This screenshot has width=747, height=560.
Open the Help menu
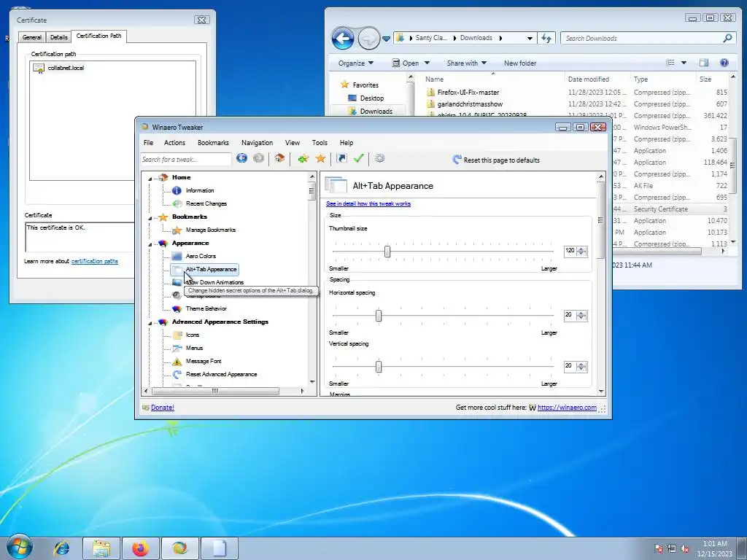click(347, 143)
